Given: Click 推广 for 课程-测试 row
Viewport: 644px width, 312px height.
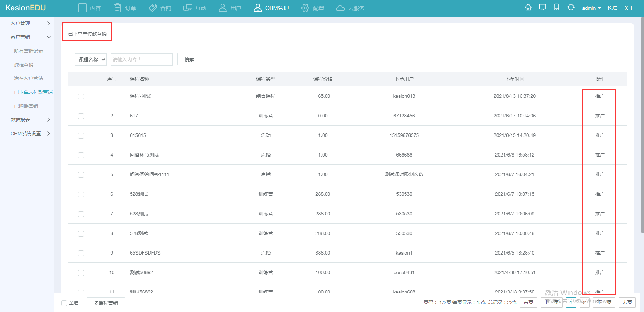Looking at the screenshot, I should (600, 96).
